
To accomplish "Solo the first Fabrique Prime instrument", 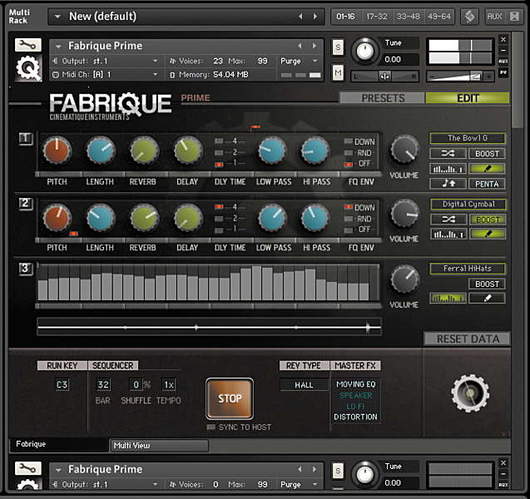I will click(x=338, y=47).
